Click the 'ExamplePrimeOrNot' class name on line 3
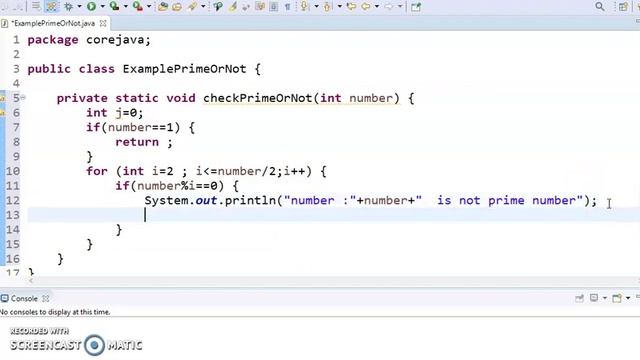 tap(184, 69)
